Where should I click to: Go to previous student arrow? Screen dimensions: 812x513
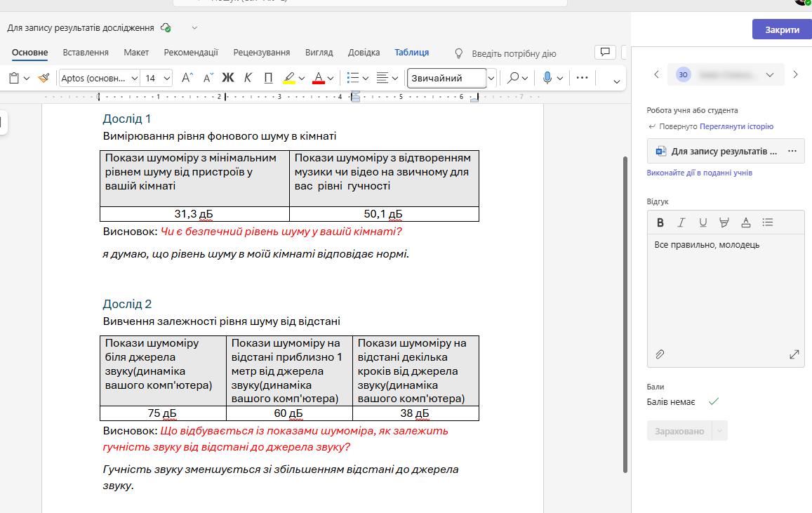pos(657,74)
